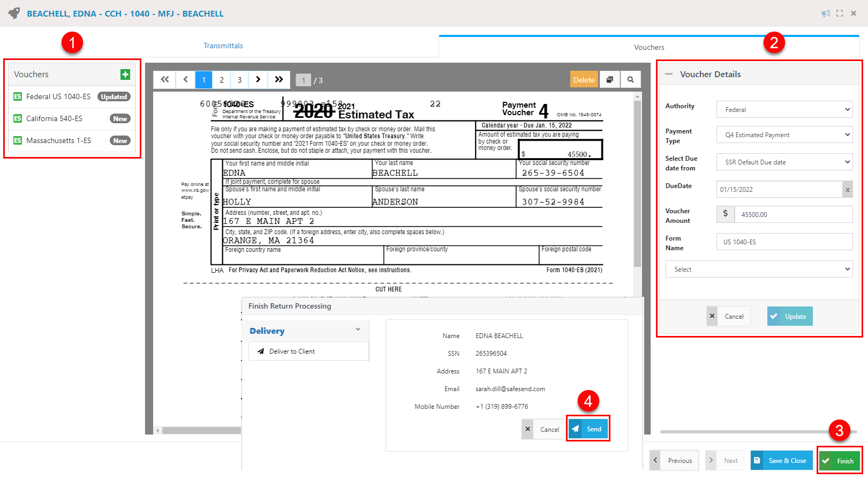Viewport: 868px width, 479px height.
Task: Toggle full screen view icon
Action: (840, 13)
